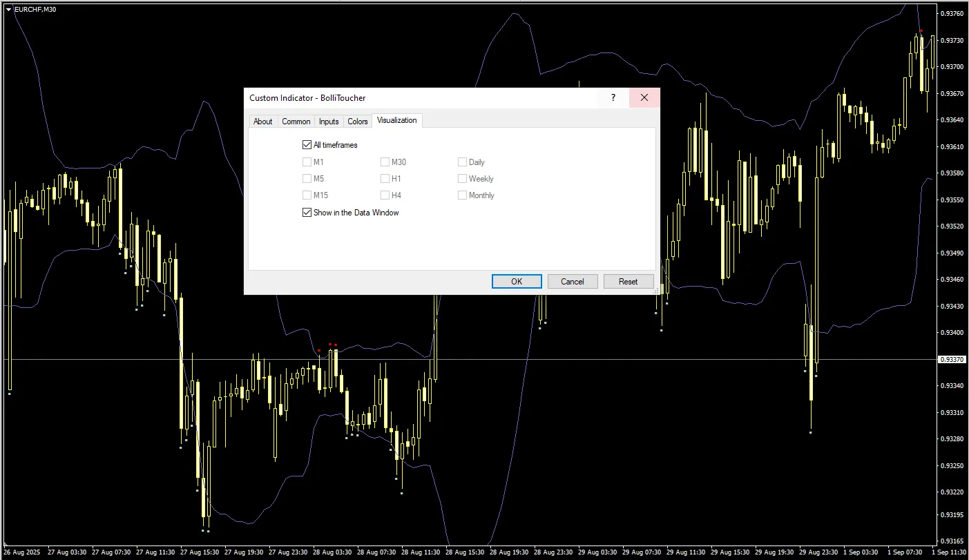
Task: Click the 0.93400 price scale value
Action: 952,333
